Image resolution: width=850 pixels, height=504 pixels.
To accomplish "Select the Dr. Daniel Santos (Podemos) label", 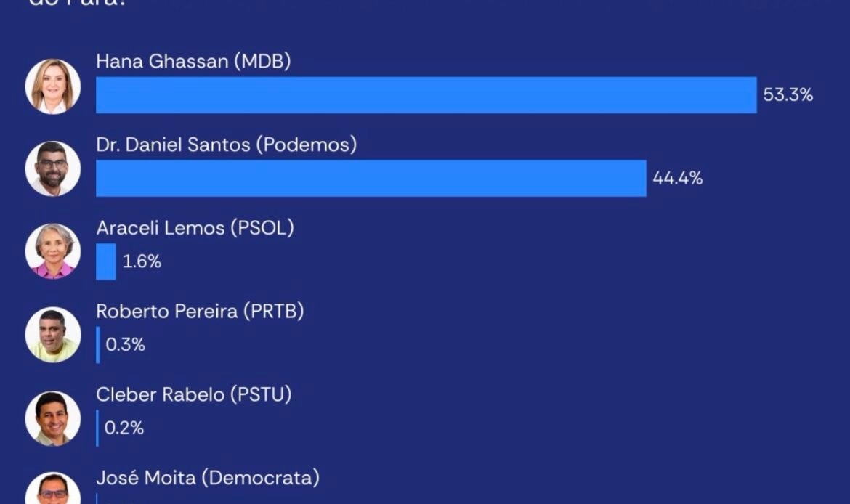I will 227,145.
